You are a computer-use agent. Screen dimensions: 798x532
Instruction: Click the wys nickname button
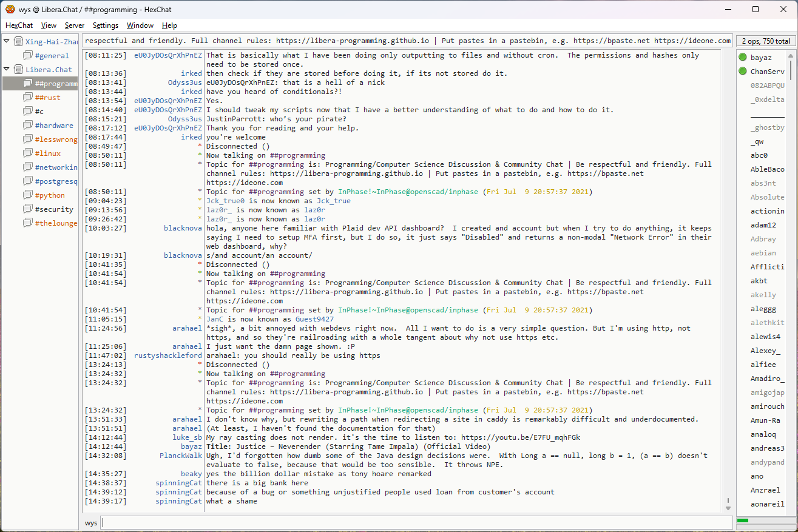click(x=91, y=522)
